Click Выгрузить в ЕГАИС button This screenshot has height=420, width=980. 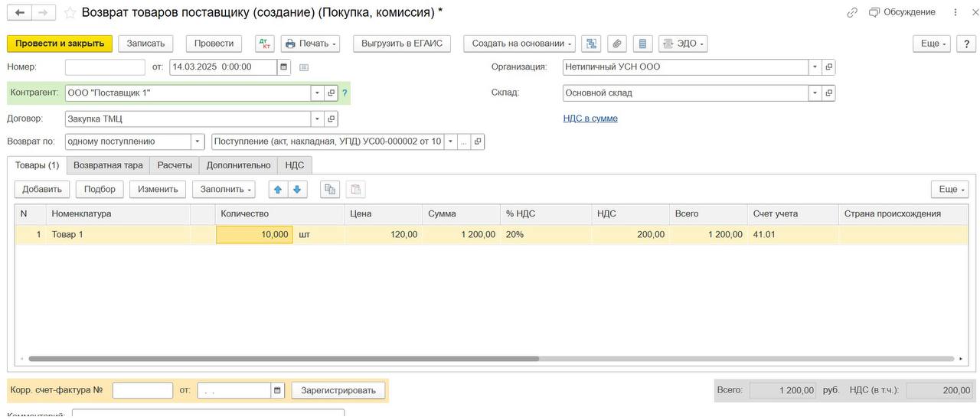(x=402, y=44)
